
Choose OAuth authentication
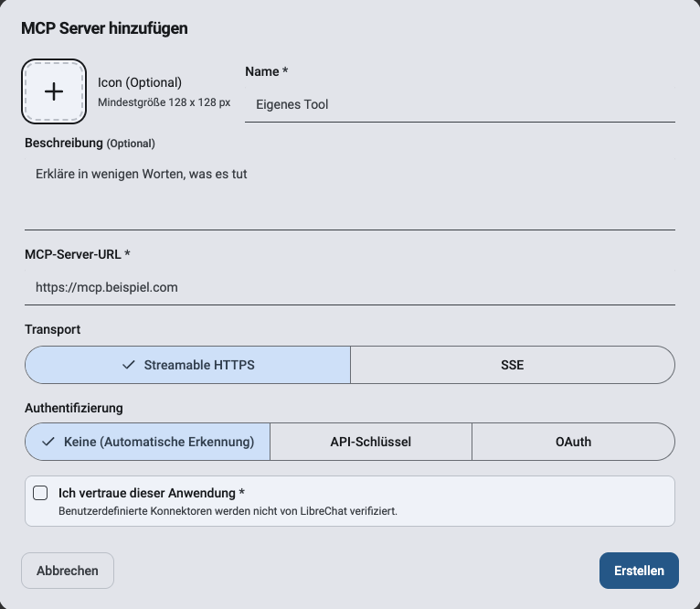coord(573,442)
